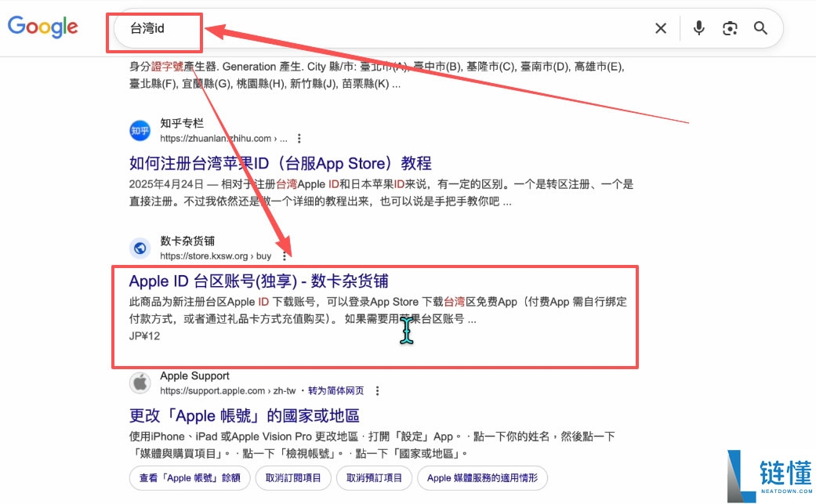Clear the search box with the X icon
Image resolution: width=816 pixels, height=504 pixels.
[x=660, y=28]
